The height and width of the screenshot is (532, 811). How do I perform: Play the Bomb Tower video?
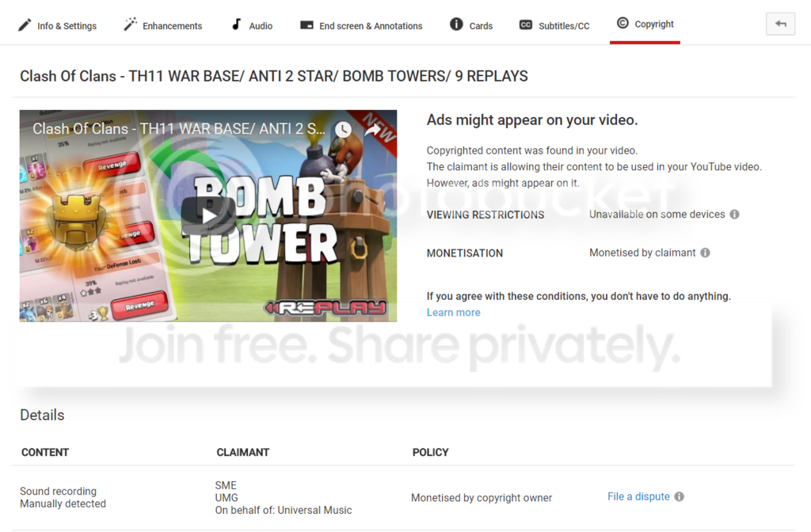208,216
